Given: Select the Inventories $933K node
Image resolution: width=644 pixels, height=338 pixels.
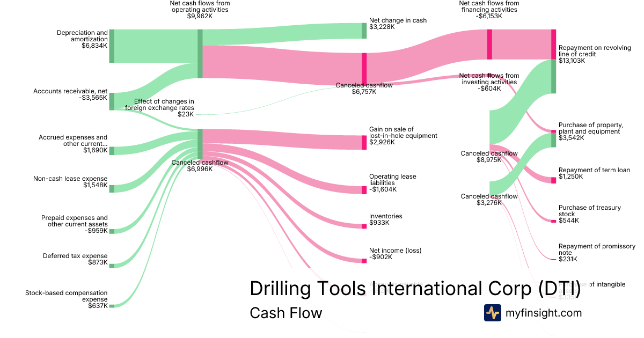Looking at the screenshot, I should click(x=364, y=226).
